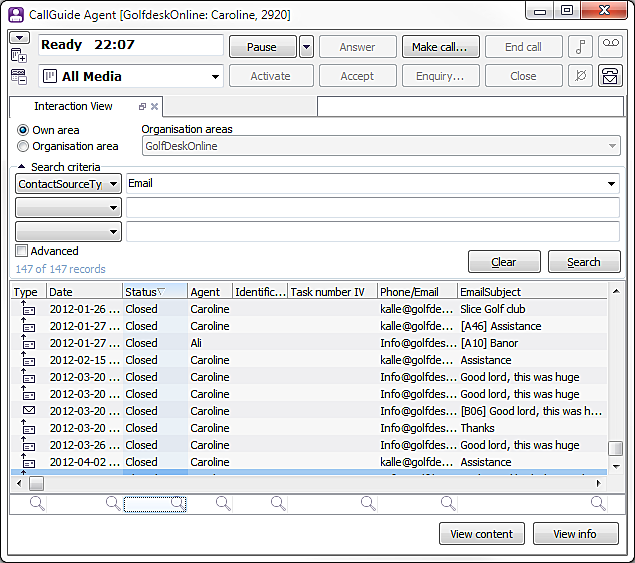Image resolution: width=635 pixels, height=563 pixels.
Task: Sort by the Date column header
Action: coord(84,292)
